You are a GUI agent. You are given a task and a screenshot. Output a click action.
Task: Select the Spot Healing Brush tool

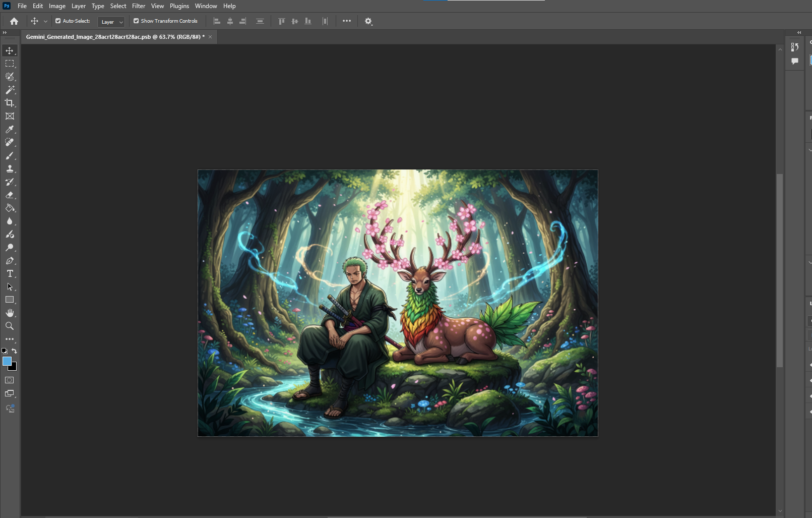pos(10,142)
